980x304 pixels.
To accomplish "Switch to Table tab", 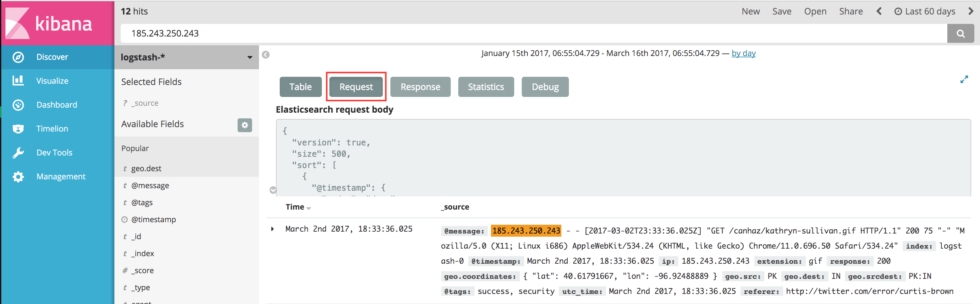I will click(x=300, y=87).
